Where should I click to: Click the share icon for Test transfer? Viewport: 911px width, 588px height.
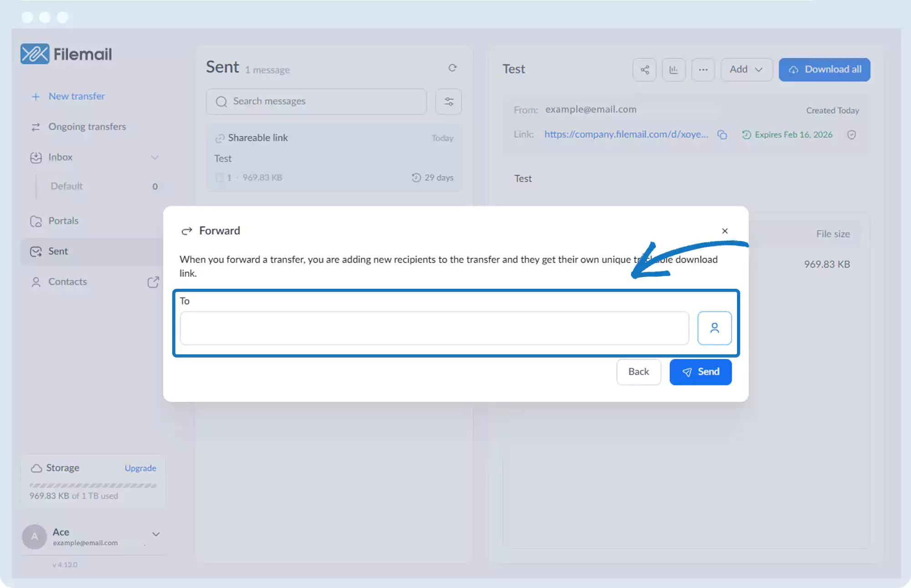pos(645,70)
